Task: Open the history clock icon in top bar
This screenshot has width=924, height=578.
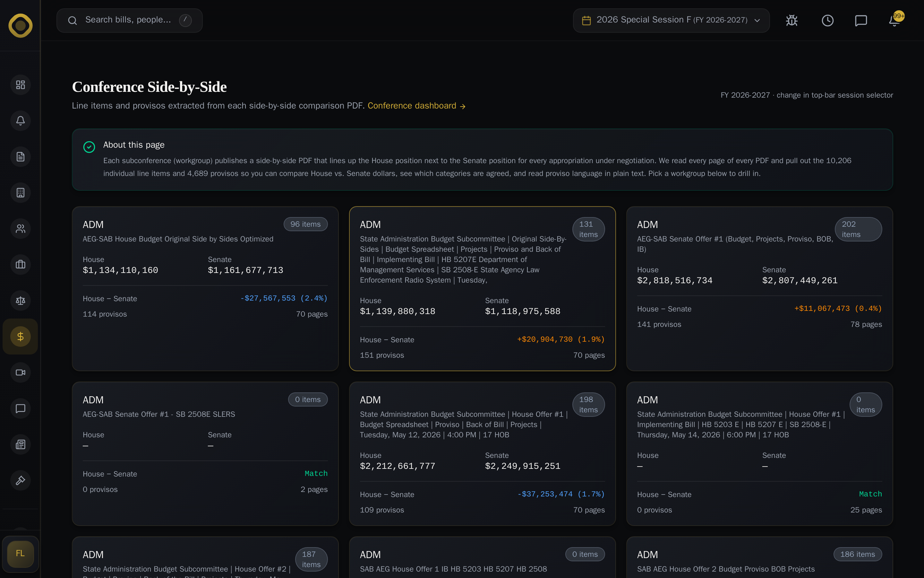Action: coord(827,20)
